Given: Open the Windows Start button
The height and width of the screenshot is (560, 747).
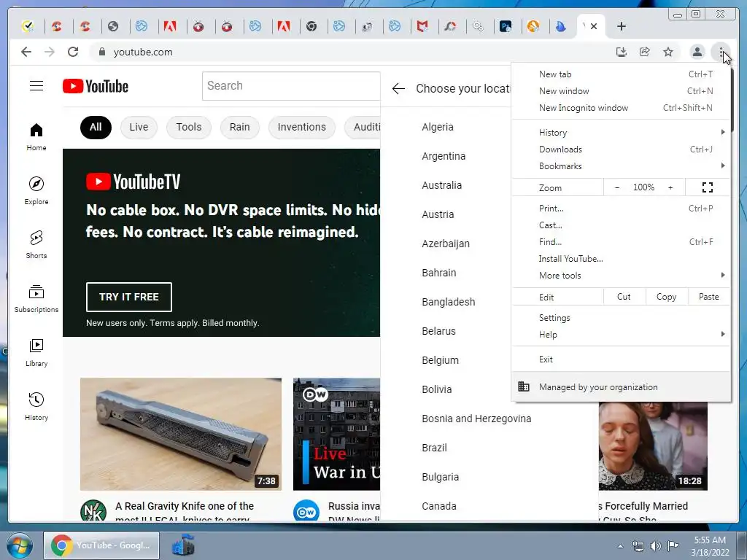Looking at the screenshot, I should point(20,545).
